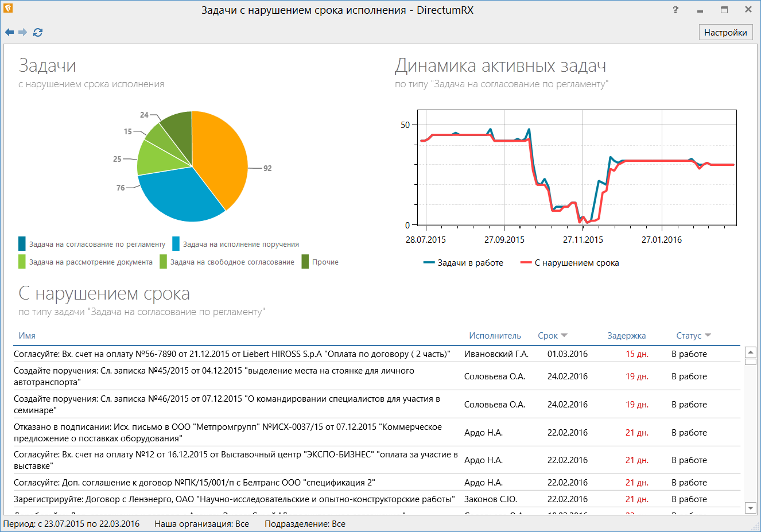The height and width of the screenshot is (532, 761).
Task: Click the 27.01.2016 axis date label
Action: click(x=662, y=240)
